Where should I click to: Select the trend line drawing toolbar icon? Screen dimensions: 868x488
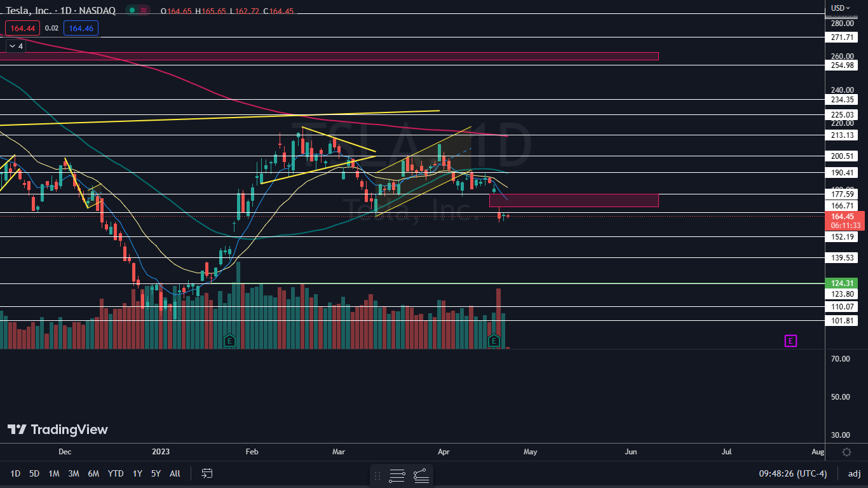pyautogui.click(x=421, y=475)
